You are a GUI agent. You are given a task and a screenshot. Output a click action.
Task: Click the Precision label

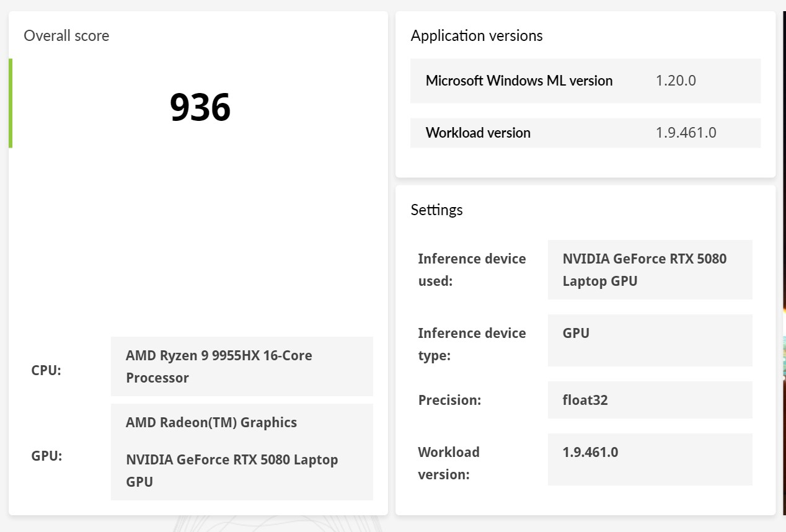[x=449, y=400]
